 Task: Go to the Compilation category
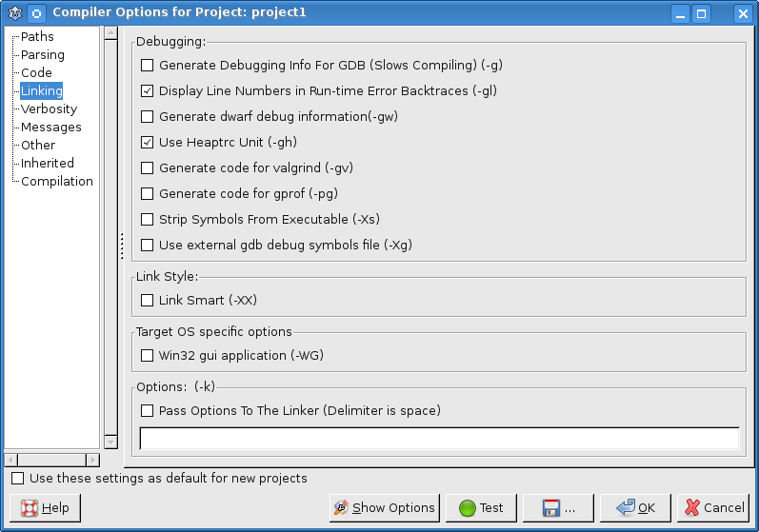(57, 181)
